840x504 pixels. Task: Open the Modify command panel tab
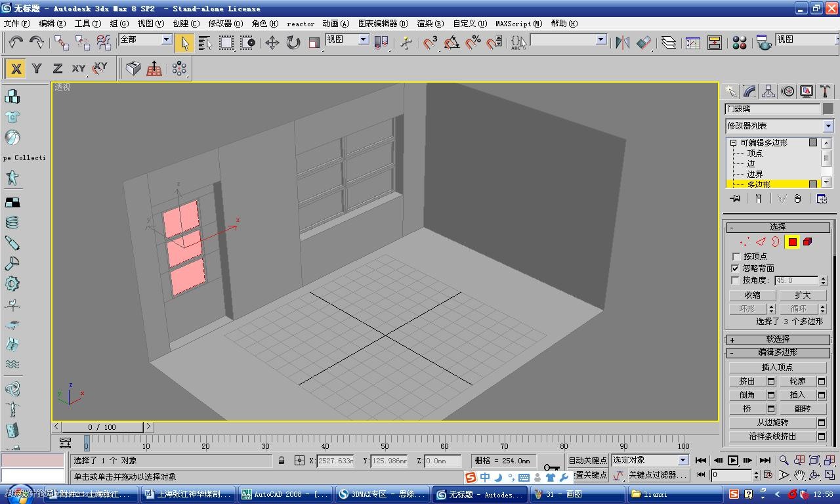point(749,91)
